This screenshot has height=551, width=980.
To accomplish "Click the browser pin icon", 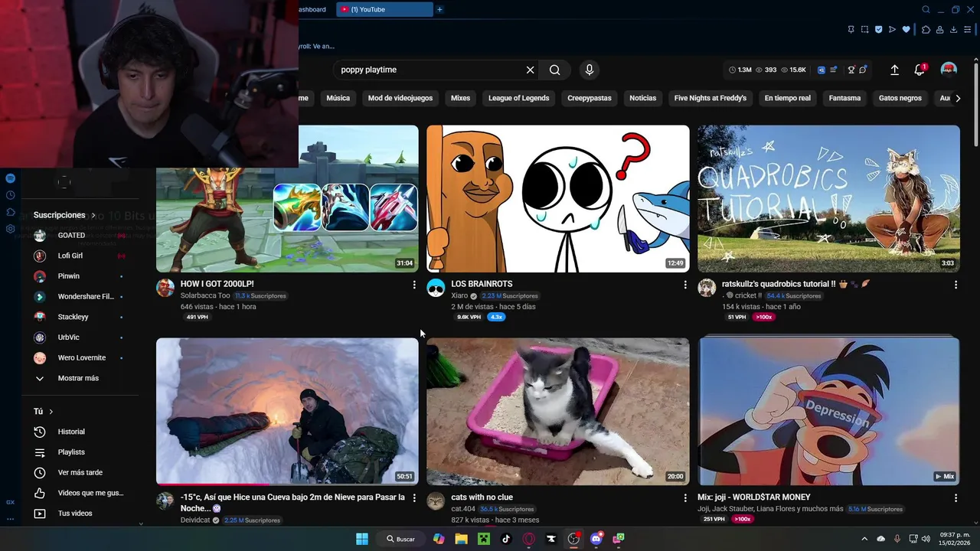I will click(x=851, y=30).
